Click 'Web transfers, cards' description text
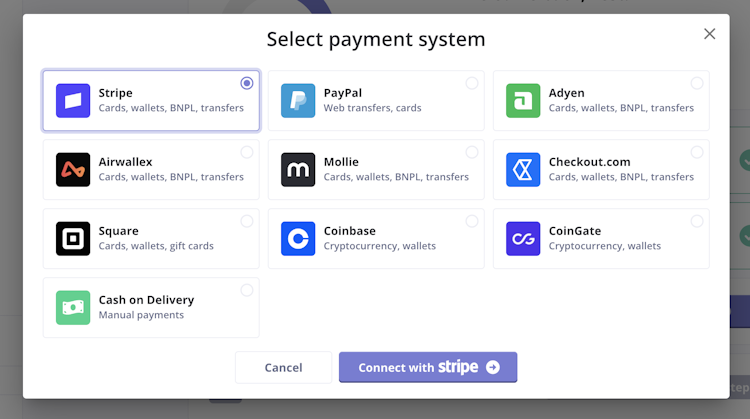This screenshot has height=419, width=750. [x=373, y=108]
